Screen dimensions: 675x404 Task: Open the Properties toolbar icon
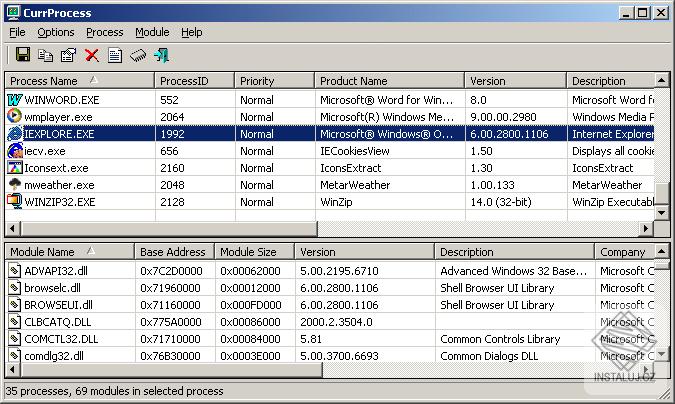(x=68, y=55)
